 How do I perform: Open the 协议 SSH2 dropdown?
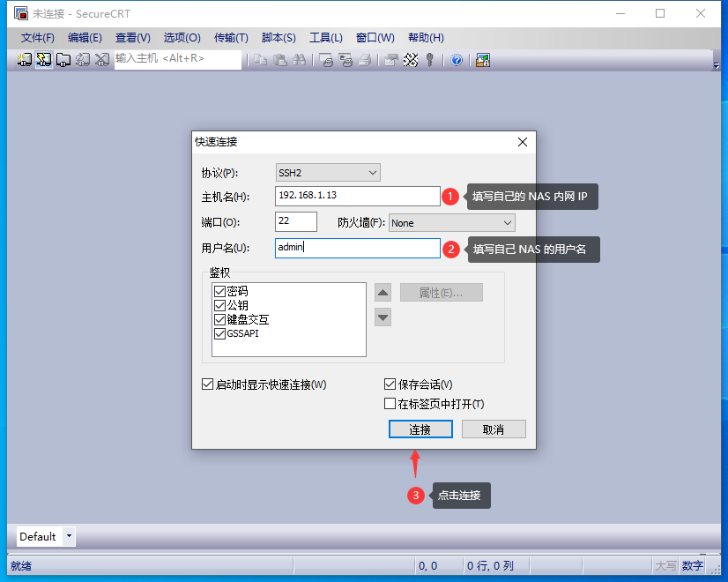pyautogui.click(x=328, y=173)
